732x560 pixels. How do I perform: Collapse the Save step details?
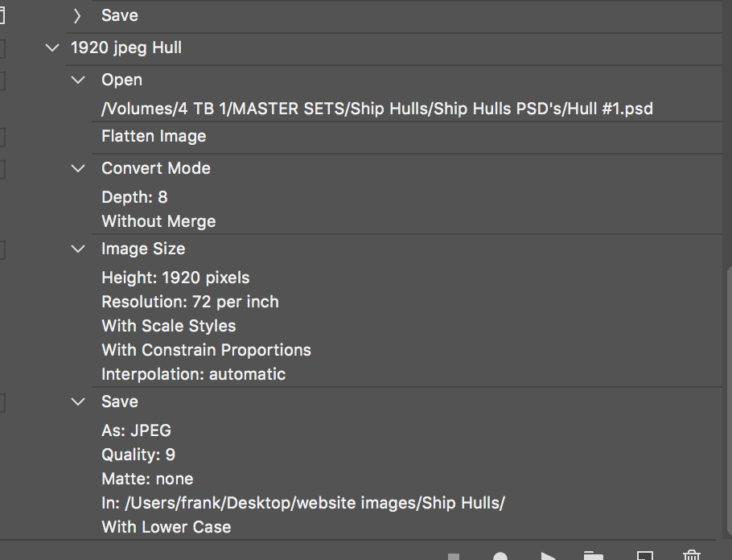coord(77,401)
